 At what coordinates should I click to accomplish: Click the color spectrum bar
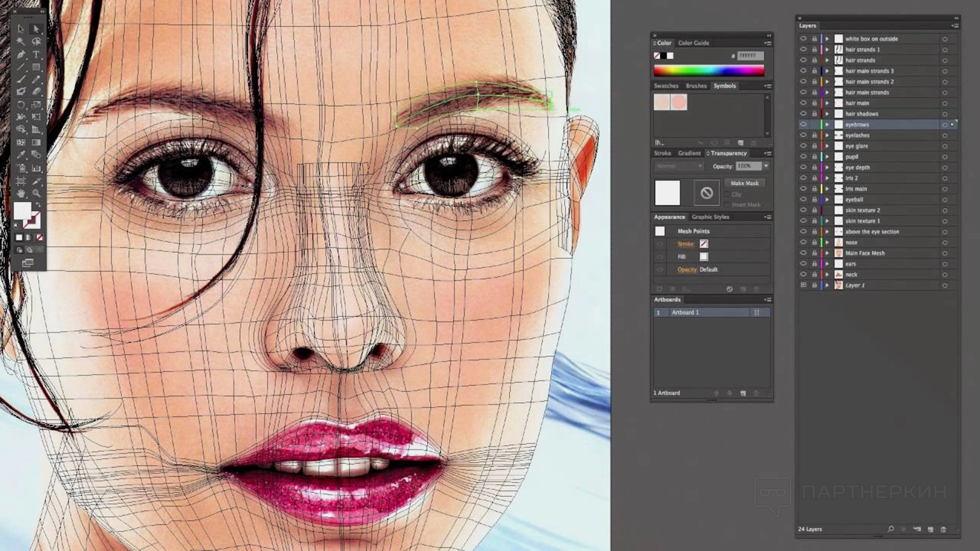[708, 71]
